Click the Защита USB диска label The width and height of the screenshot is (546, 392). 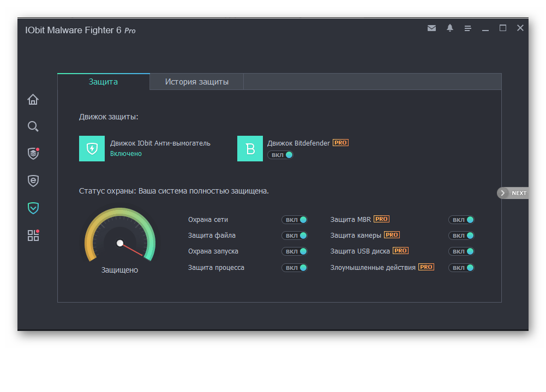point(360,251)
